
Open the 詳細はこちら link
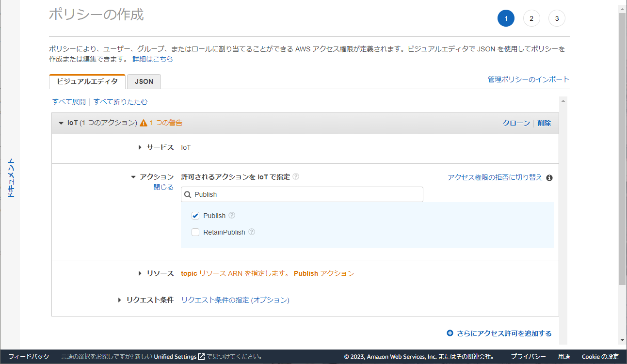click(153, 59)
